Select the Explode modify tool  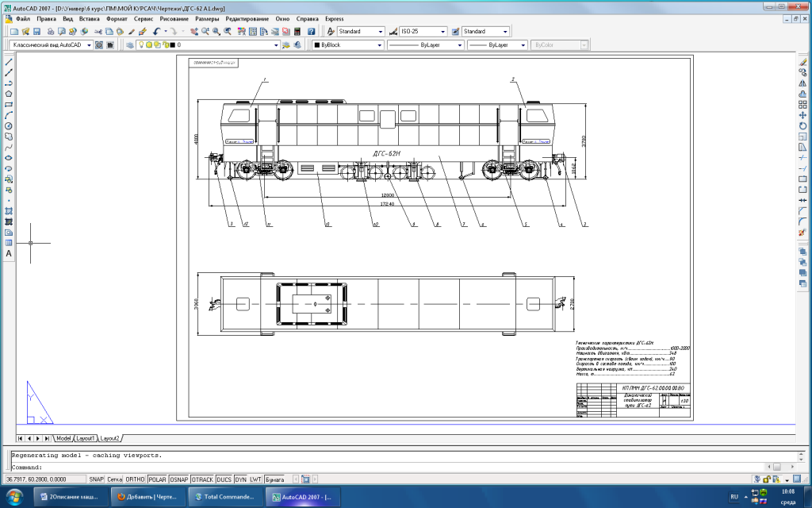(x=802, y=233)
